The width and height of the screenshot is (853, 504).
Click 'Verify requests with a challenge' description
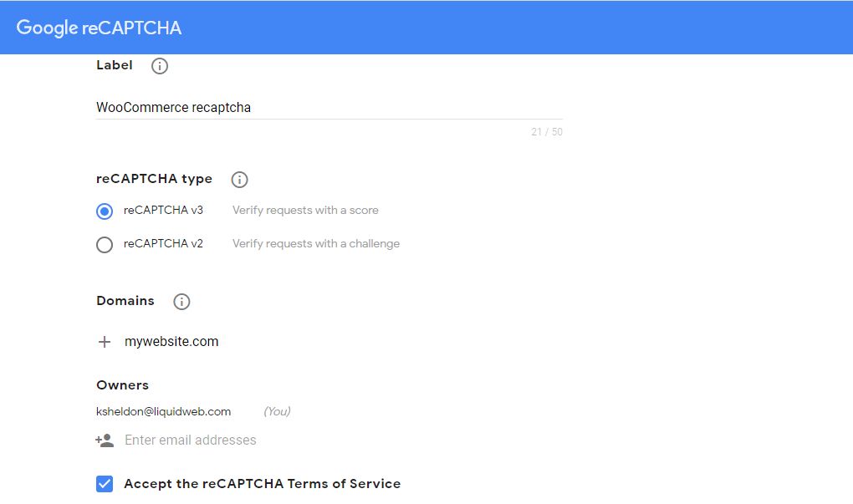[315, 244]
